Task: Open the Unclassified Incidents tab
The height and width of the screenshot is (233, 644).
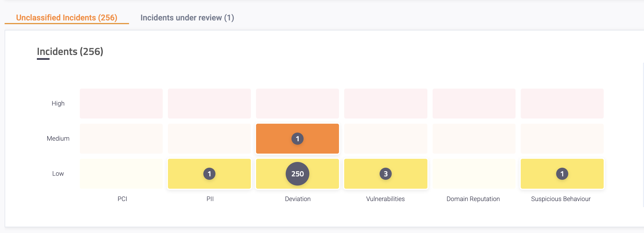Action: (67, 18)
